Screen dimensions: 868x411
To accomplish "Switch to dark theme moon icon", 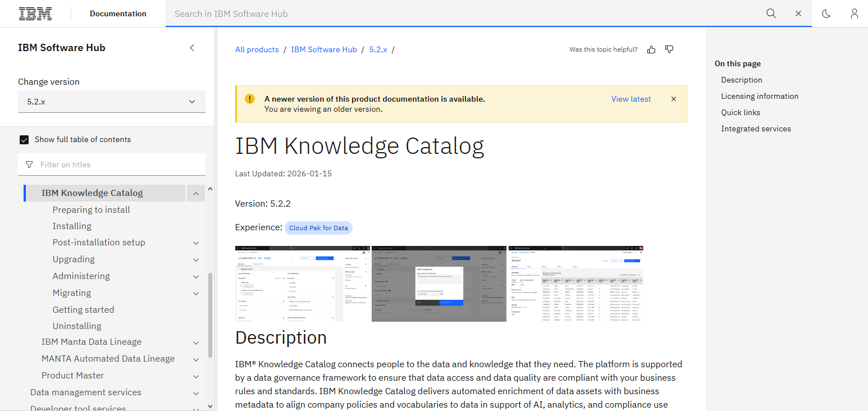I will [826, 13].
